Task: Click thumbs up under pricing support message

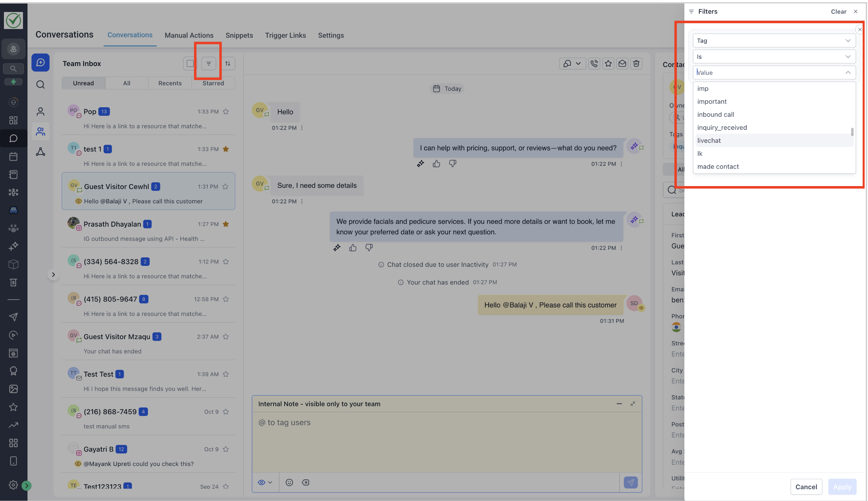Action: 436,164
